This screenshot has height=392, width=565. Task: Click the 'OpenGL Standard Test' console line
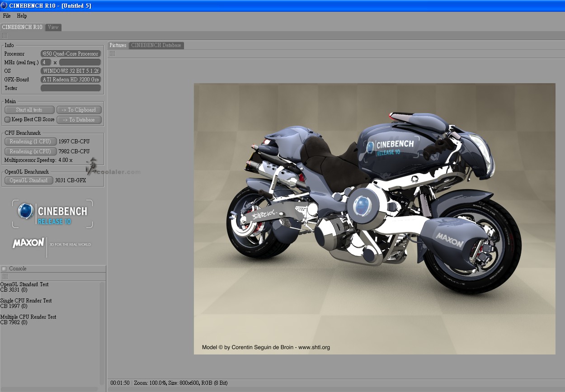[x=24, y=284]
